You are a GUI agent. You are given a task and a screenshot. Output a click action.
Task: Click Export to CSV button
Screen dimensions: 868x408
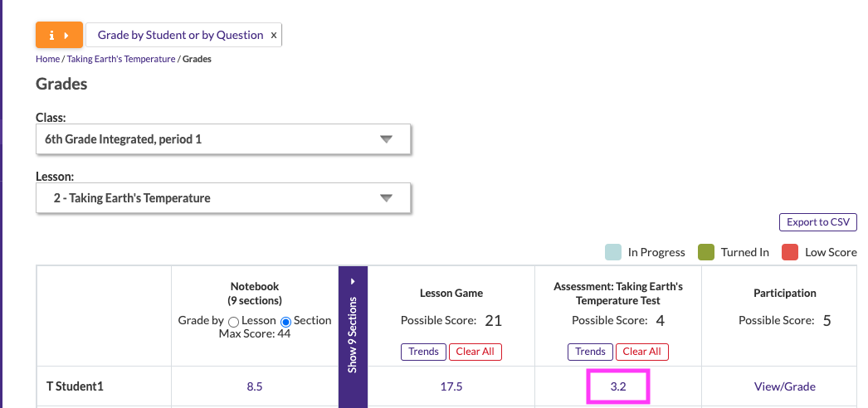(x=817, y=222)
